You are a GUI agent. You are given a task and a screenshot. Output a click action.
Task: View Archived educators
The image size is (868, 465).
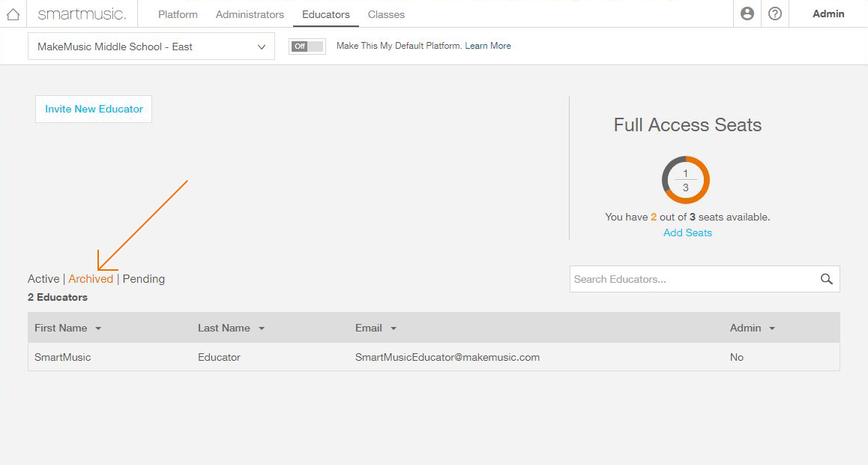91,279
